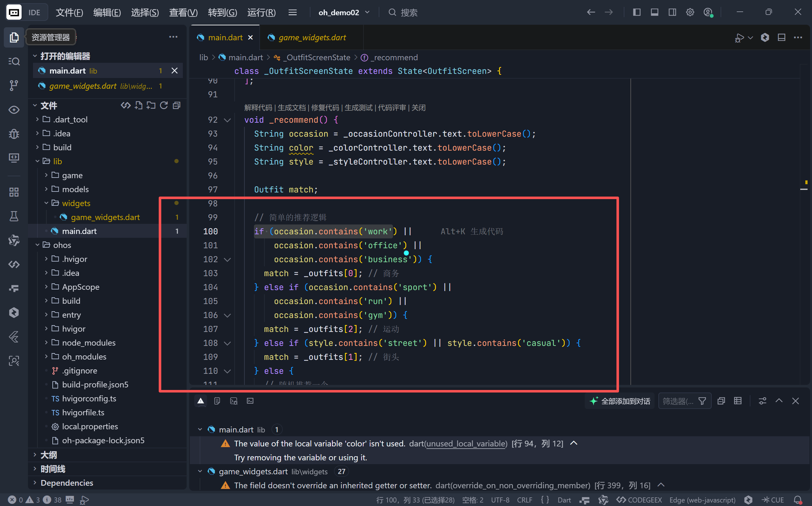Toggle the primary sidebar layout button
812x506 pixels.
[x=637, y=12]
